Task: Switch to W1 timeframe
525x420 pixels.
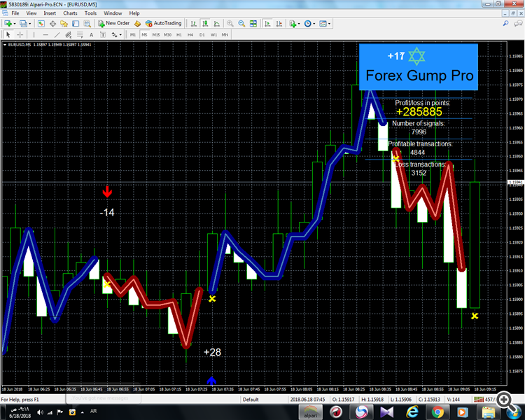Action: (x=213, y=34)
